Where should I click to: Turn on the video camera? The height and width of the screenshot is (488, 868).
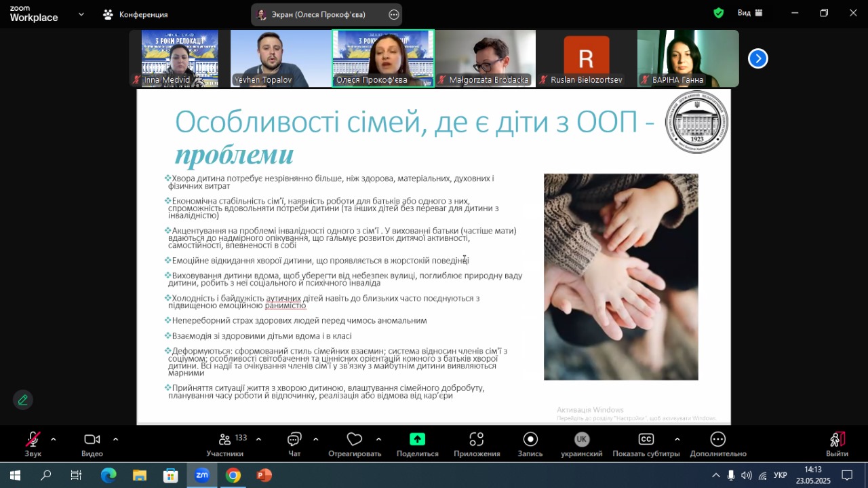pos(92,440)
